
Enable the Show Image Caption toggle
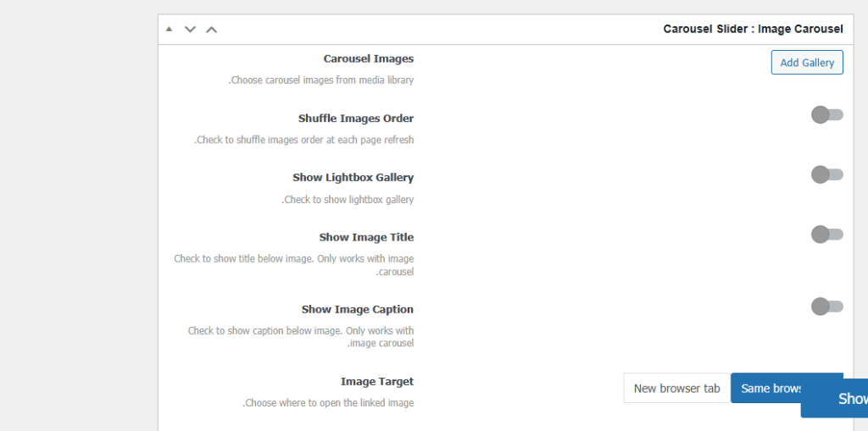pos(826,307)
